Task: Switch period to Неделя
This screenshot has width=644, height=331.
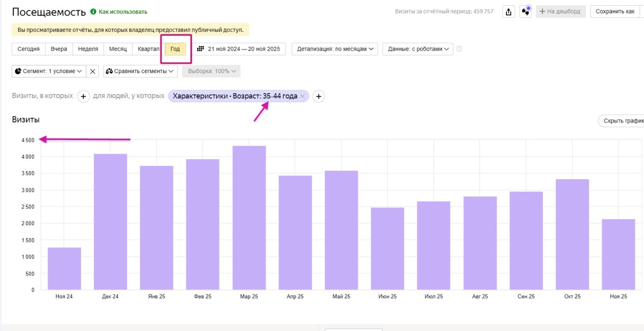Action: click(88, 49)
